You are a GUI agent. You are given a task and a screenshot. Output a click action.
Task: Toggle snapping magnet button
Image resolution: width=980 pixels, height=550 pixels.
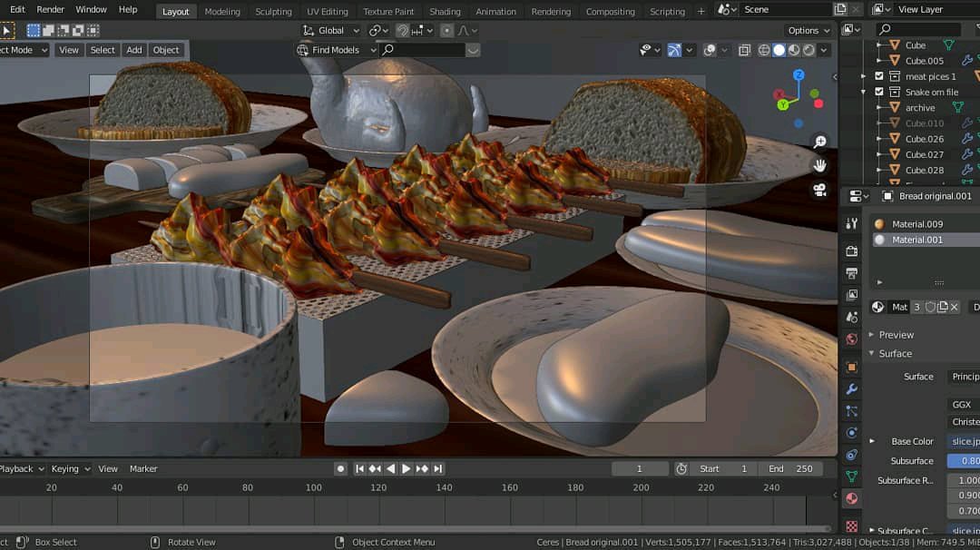tap(403, 30)
